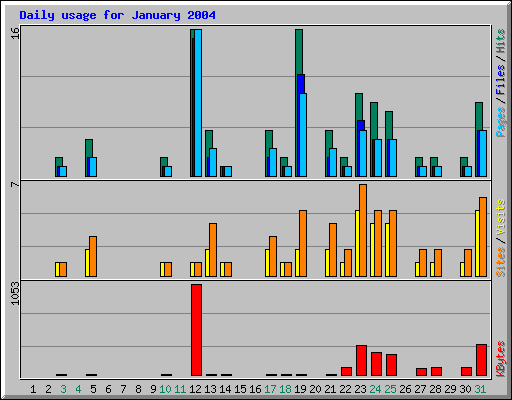Screen dimensions: 512x400
Task: Click day label "15" on the axis
Action: point(241,389)
